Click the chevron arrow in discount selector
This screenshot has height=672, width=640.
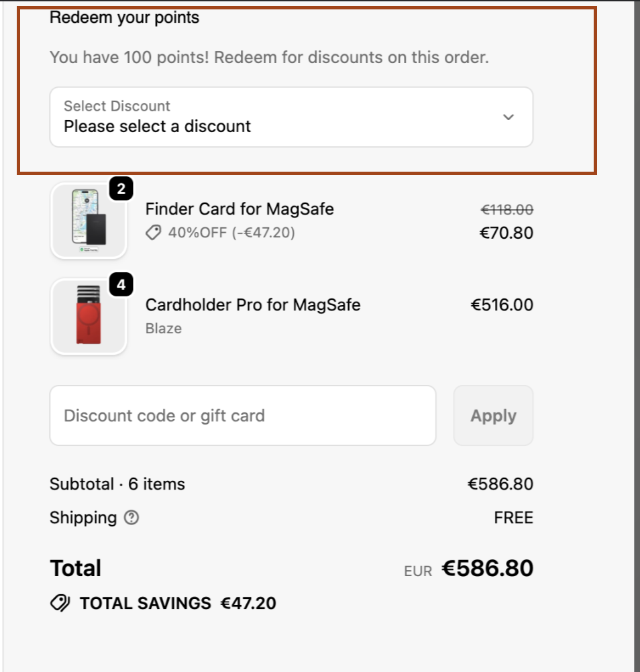[509, 117]
